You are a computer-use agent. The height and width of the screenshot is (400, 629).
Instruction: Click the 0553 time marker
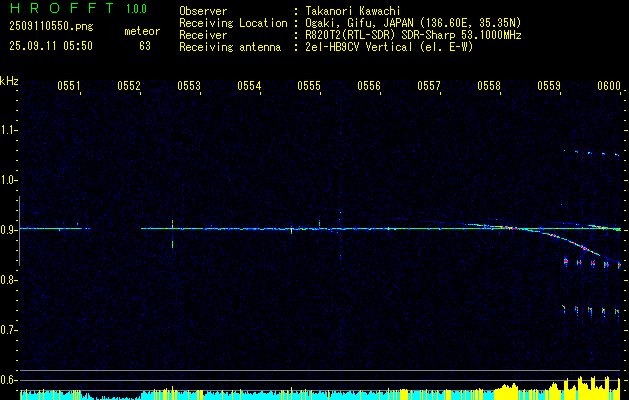pyautogui.click(x=189, y=85)
